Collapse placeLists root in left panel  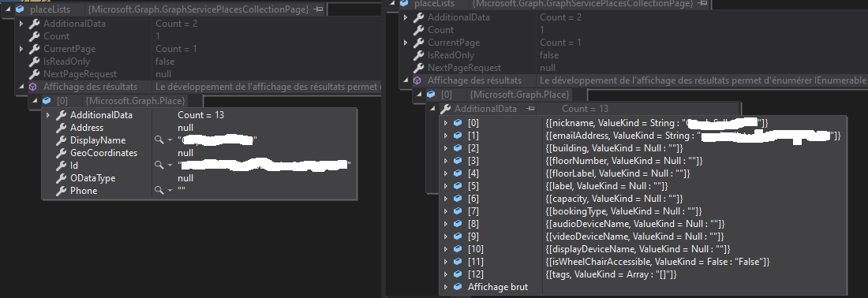(8, 9)
